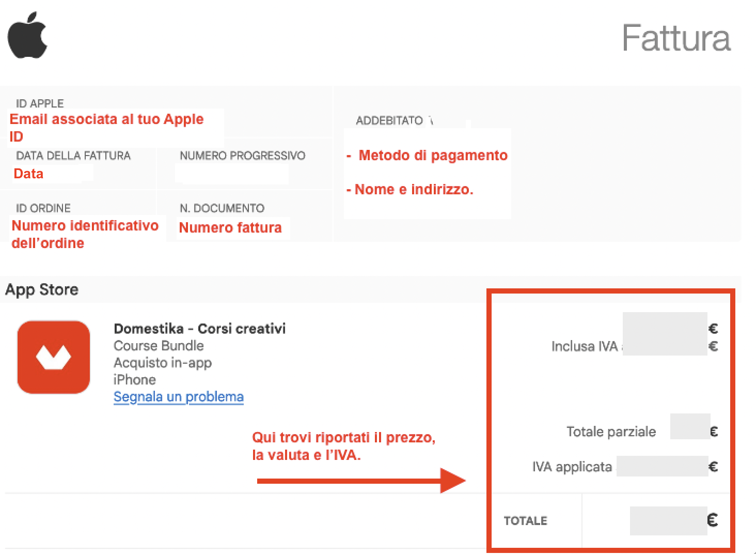756x554 pixels.
Task: Select the 'DATA DELLA FATTURA' label
Action: 73,156
